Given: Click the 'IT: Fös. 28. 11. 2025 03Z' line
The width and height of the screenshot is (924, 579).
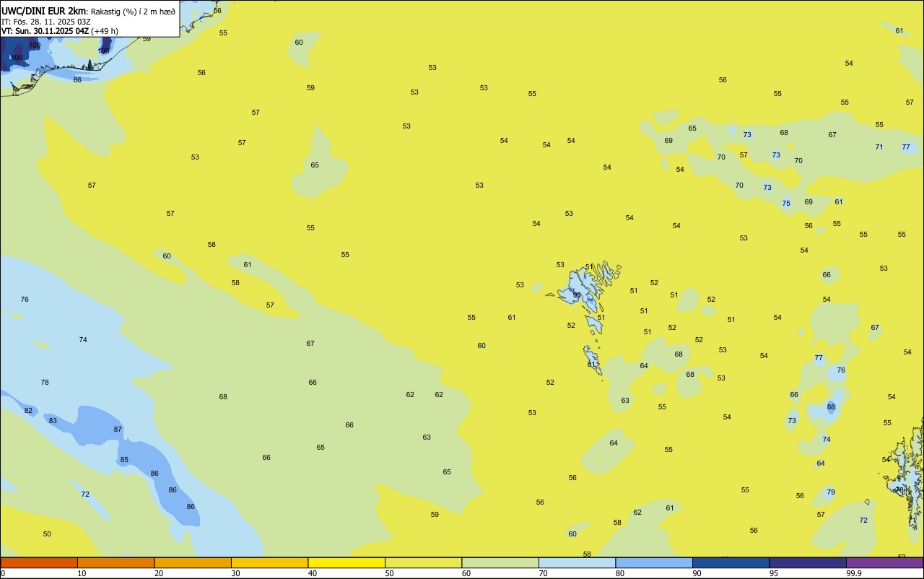Looking at the screenshot, I should [x=45, y=21].
